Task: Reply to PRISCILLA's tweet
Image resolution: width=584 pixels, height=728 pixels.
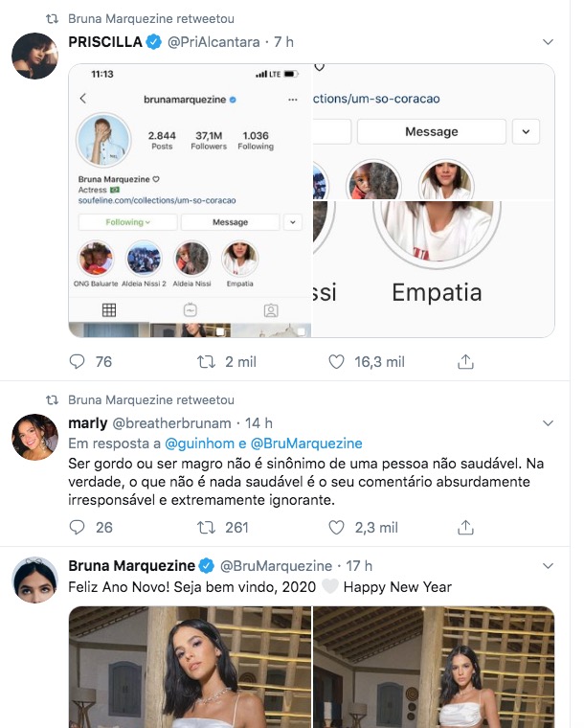Action: (78, 361)
